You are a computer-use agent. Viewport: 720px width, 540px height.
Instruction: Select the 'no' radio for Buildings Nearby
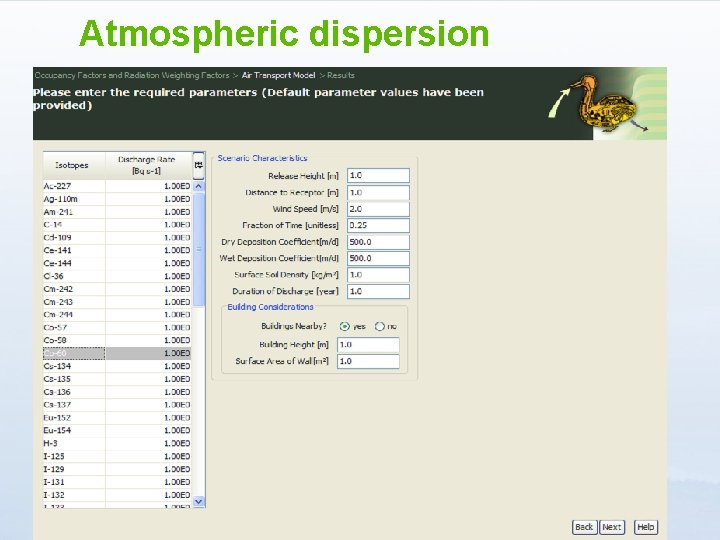380,326
